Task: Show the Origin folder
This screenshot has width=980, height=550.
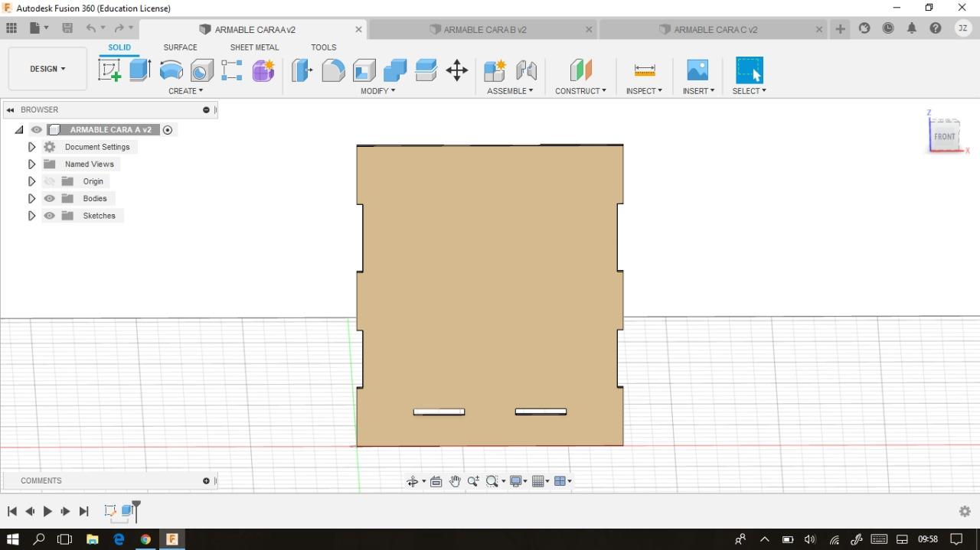Action: [x=50, y=181]
